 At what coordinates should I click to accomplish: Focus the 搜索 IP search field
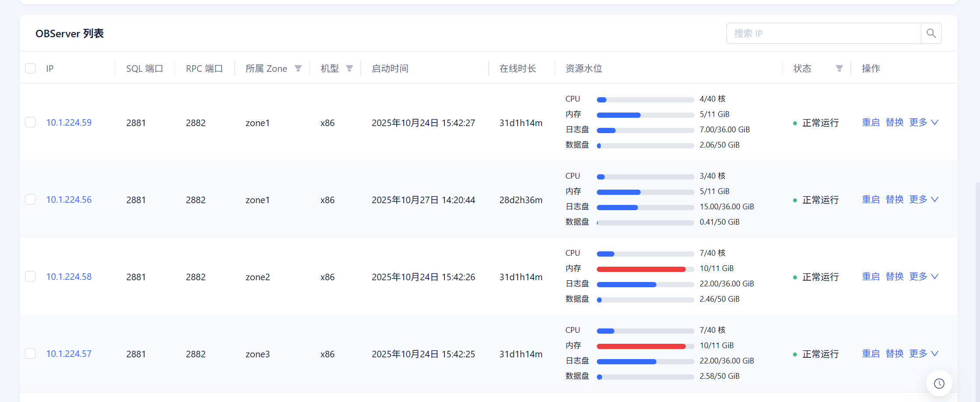(x=823, y=33)
